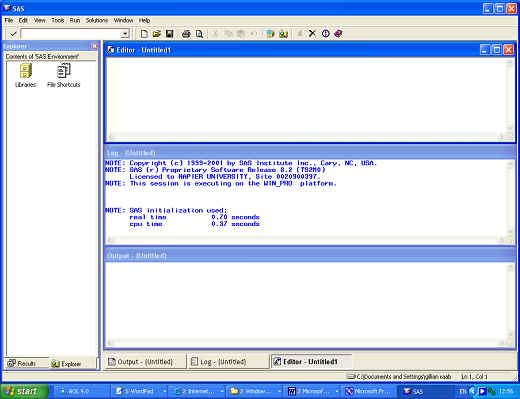The height and width of the screenshot is (399, 520).
Task: Create a new document with New icon
Action: tap(144, 34)
